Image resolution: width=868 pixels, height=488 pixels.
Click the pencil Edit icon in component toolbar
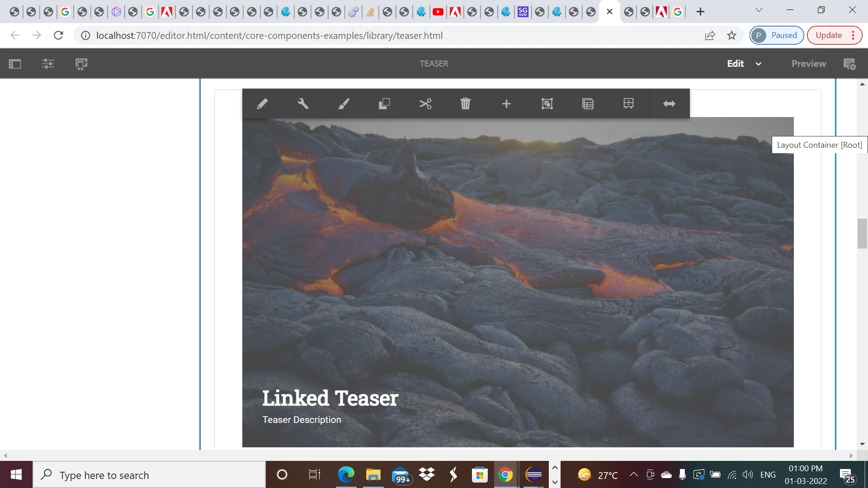(x=262, y=104)
